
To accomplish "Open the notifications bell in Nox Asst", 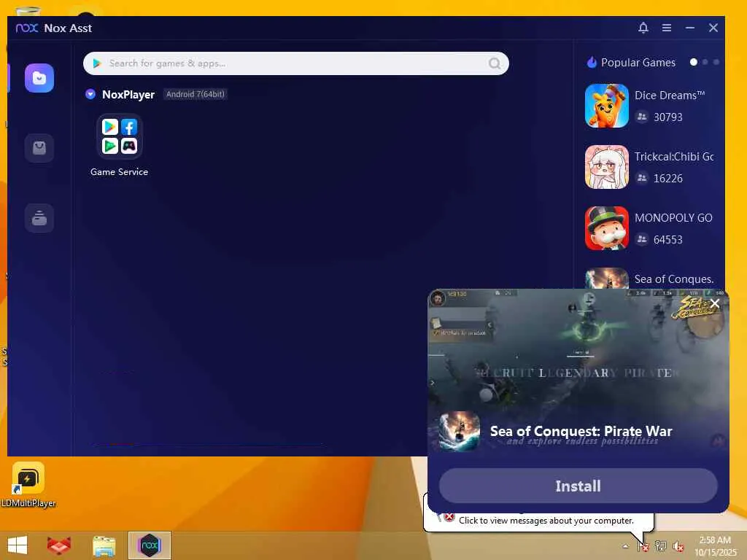I will [x=643, y=28].
